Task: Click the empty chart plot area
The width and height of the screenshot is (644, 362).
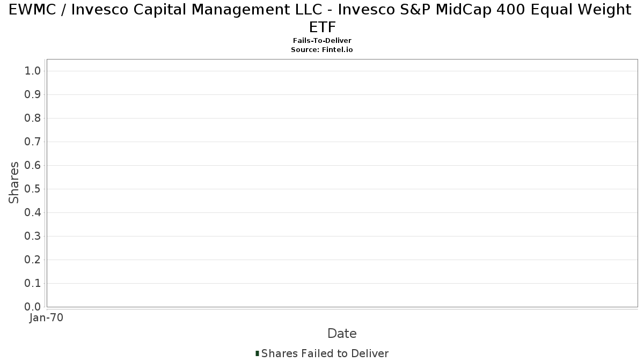Action: [342, 183]
